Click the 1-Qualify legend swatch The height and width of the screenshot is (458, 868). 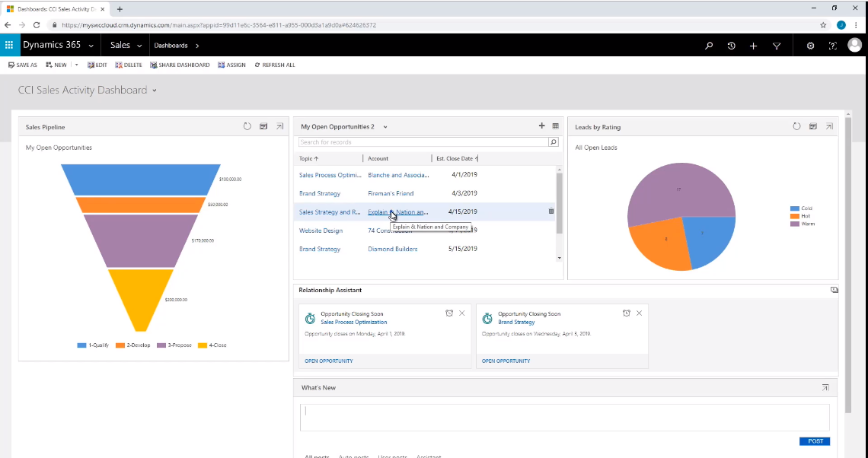(82, 345)
